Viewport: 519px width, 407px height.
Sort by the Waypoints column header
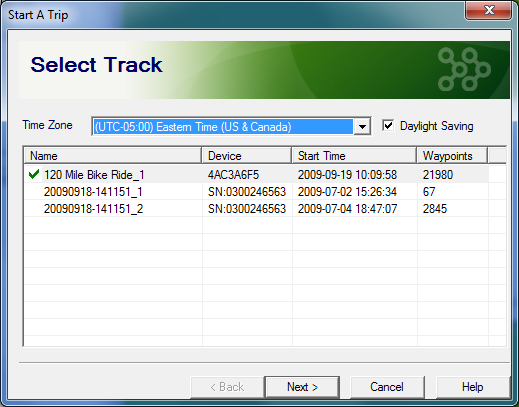[x=452, y=156]
